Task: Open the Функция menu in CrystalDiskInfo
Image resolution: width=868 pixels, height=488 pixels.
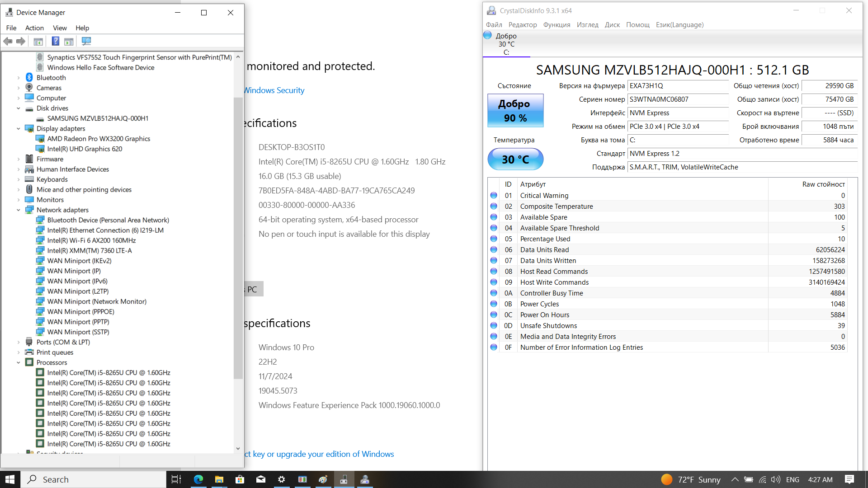Action: click(557, 24)
